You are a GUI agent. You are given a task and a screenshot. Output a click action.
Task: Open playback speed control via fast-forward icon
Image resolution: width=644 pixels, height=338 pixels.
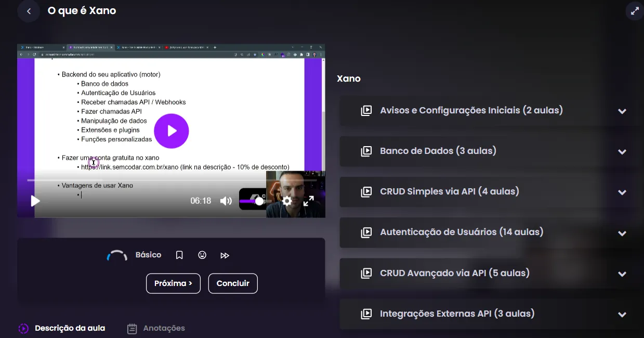pos(225,255)
